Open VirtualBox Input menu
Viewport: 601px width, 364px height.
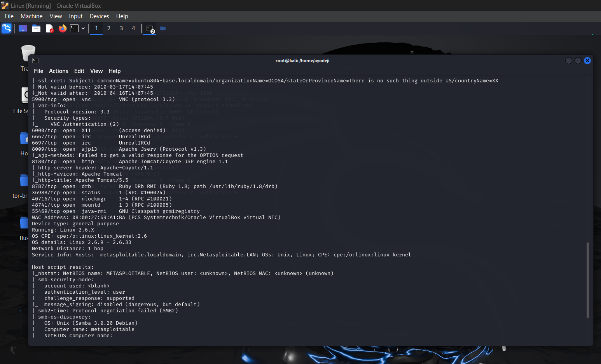click(x=76, y=16)
